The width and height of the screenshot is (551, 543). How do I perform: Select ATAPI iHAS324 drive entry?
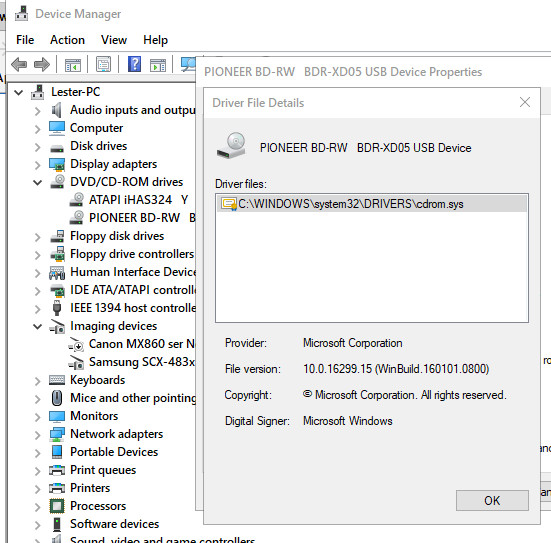(138, 200)
